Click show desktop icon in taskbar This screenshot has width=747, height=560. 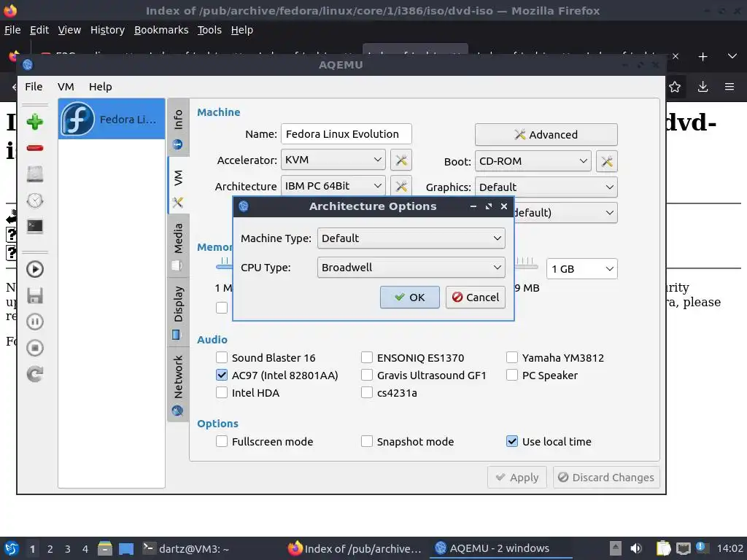(x=126, y=548)
